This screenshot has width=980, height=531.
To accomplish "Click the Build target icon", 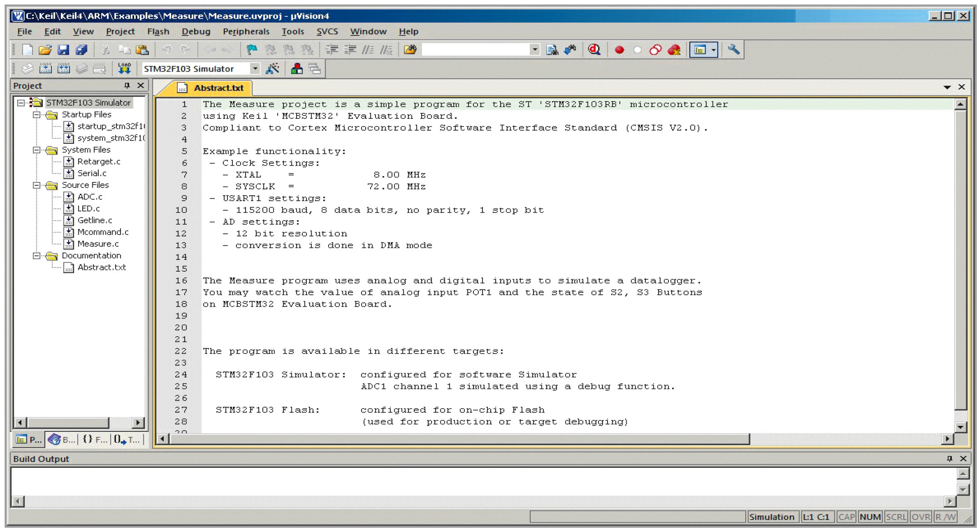I will tap(45, 69).
